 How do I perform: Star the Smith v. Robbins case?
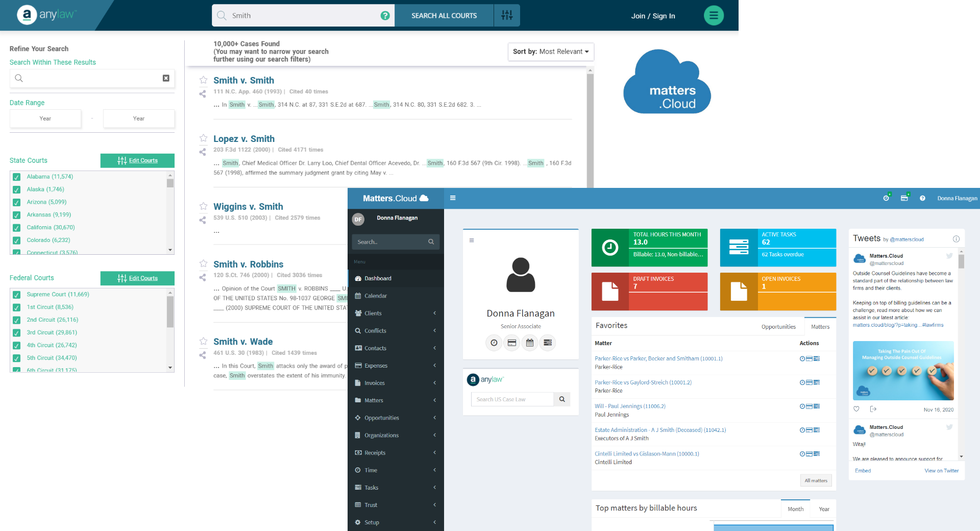click(203, 264)
